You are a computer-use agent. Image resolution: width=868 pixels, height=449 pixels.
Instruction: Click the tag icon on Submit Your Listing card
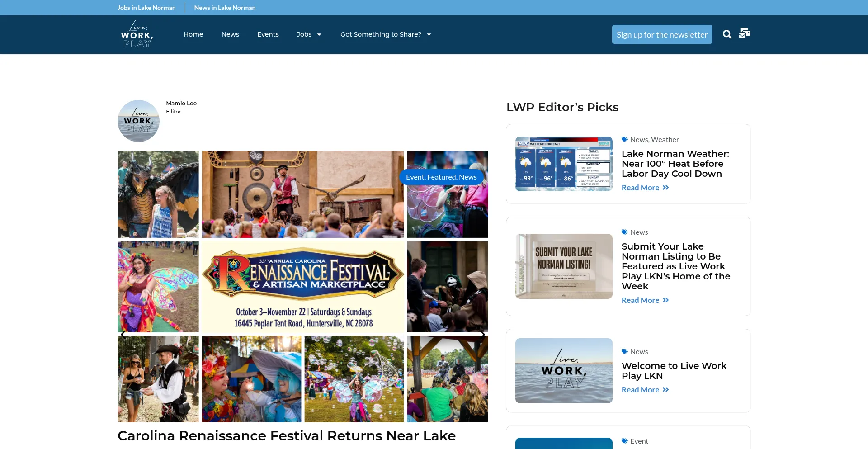624,232
